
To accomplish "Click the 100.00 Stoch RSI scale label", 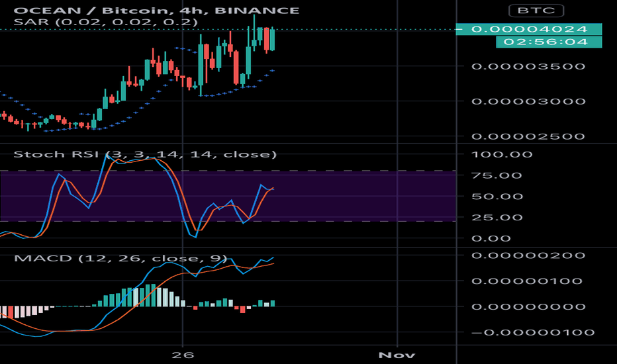I will tap(502, 154).
